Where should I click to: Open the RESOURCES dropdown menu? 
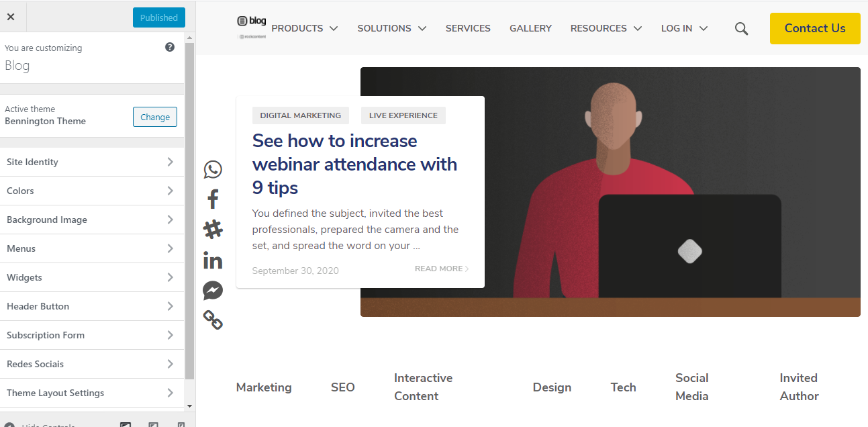(606, 28)
